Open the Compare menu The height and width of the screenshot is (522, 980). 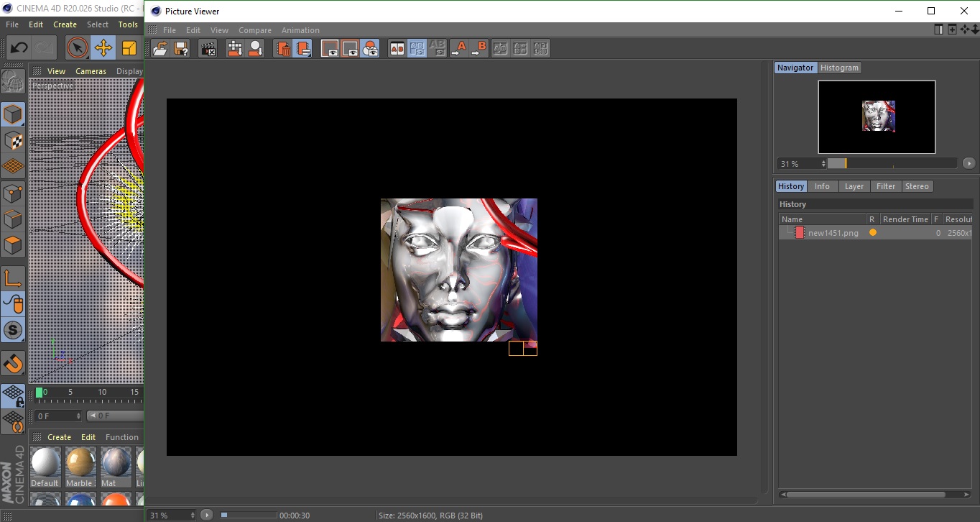(255, 30)
